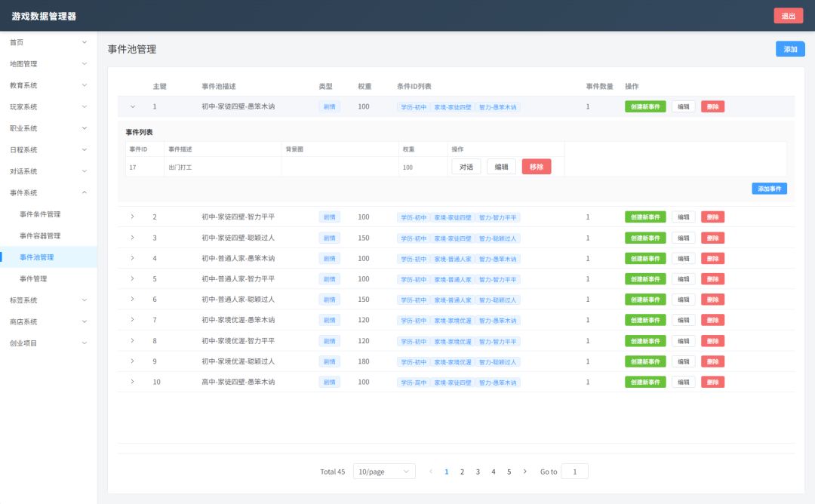Click 创建新事件 in row 3
Screen dimensions: 815x504
coord(645,238)
